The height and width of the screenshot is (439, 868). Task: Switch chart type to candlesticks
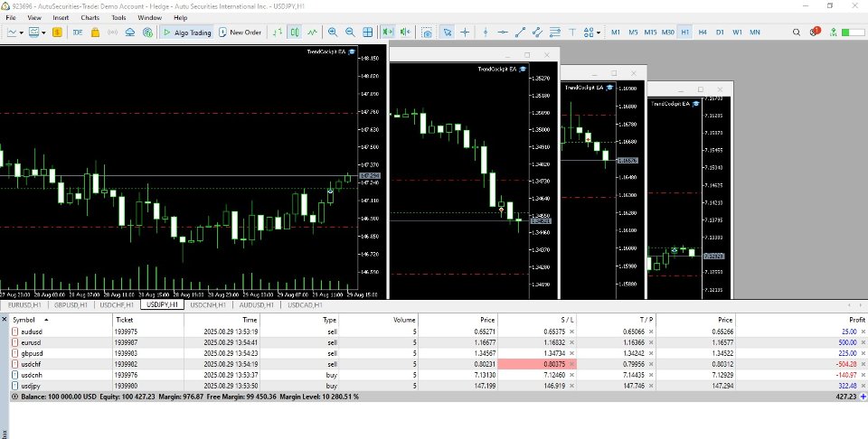295,33
